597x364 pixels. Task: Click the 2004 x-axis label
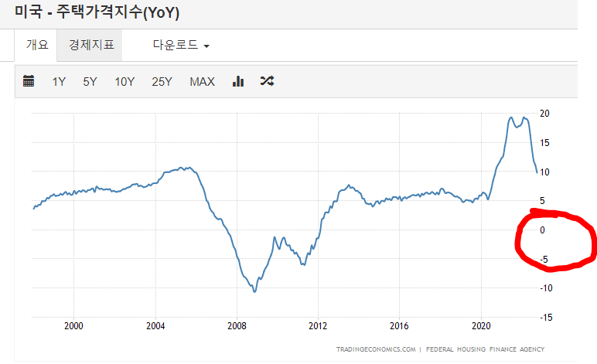(x=155, y=326)
